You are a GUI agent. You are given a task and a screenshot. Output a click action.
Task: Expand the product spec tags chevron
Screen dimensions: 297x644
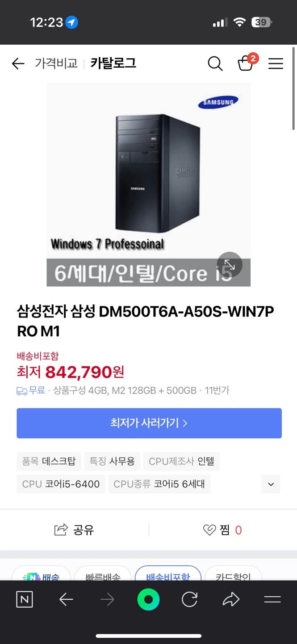[x=271, y=484]
